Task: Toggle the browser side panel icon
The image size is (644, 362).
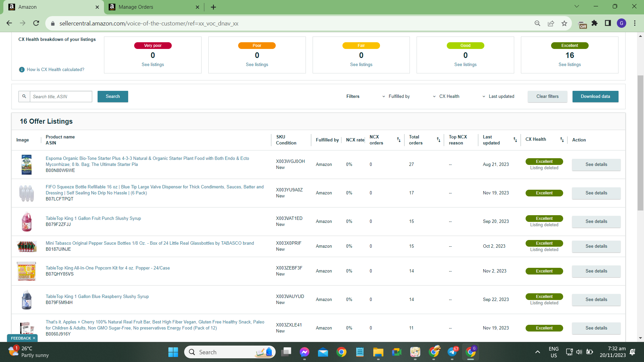Action: [x=608, y=23]
